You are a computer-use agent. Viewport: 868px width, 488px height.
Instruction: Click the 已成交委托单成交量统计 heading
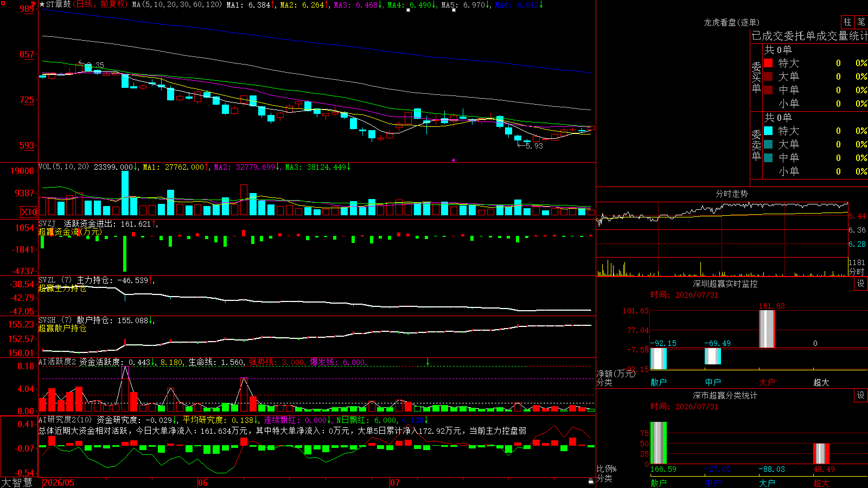(809, 36)
